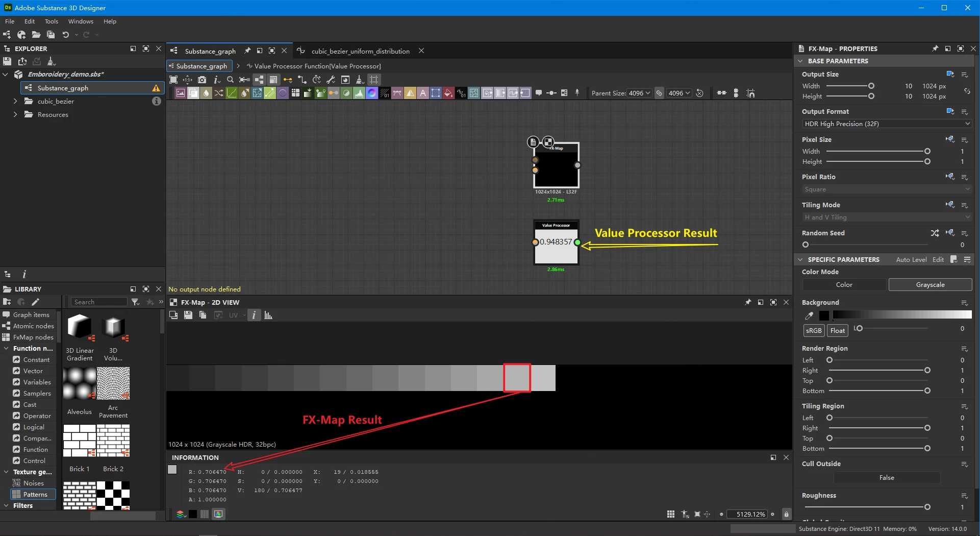Reset the parent size to default
Image resolution: width=980 pixels, height=536 pixels.
pyautogui.click(x=700, y=93)
